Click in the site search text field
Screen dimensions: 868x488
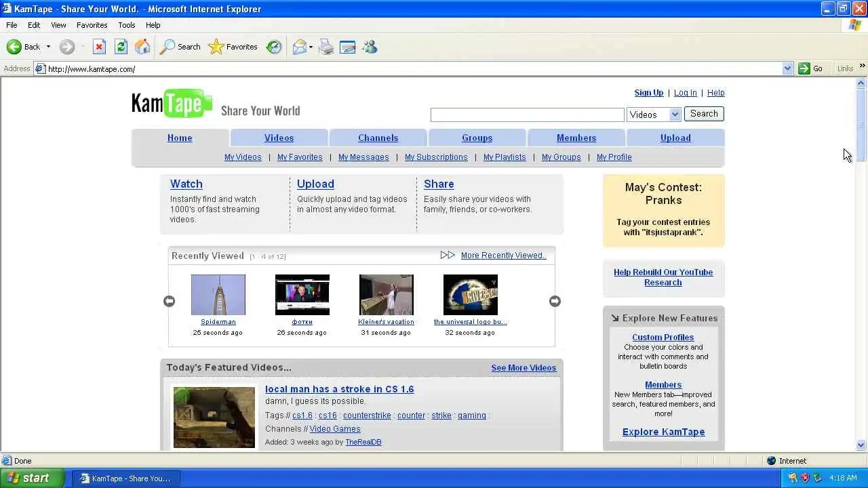point(527,115)
